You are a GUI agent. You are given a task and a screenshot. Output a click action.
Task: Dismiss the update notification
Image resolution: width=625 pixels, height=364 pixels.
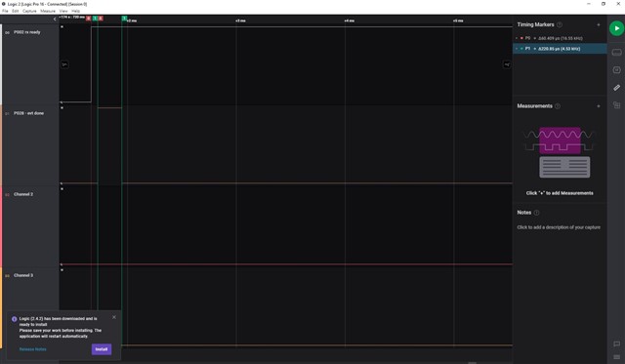coord(114,317)
